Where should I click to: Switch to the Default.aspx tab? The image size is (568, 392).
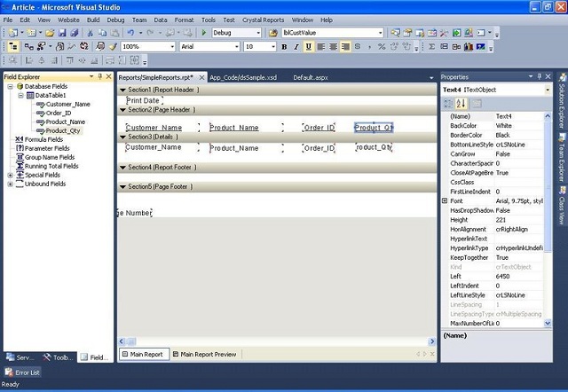point(311,77)
